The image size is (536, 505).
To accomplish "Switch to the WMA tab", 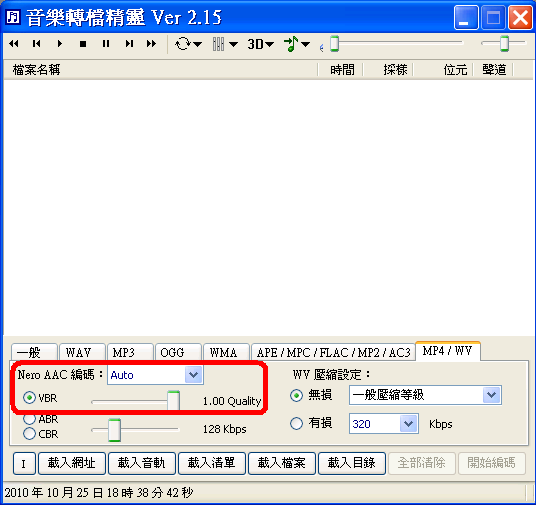I will pos(226,352).
